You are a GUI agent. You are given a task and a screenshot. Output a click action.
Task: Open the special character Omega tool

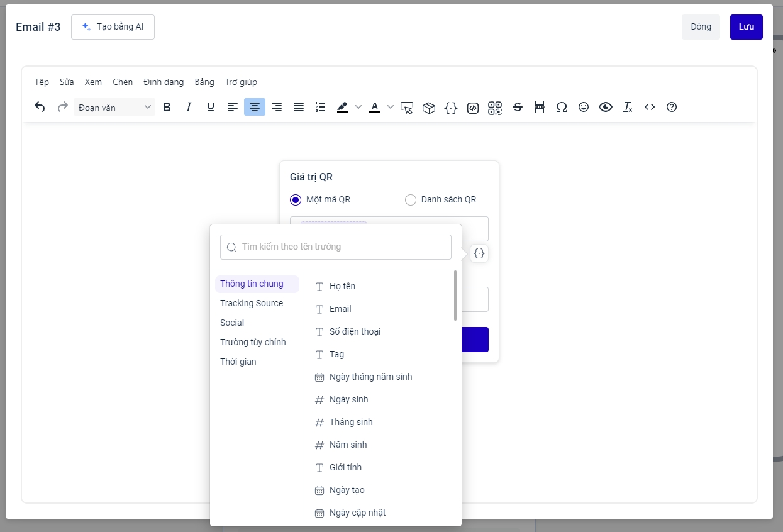(x=562, y=108)
